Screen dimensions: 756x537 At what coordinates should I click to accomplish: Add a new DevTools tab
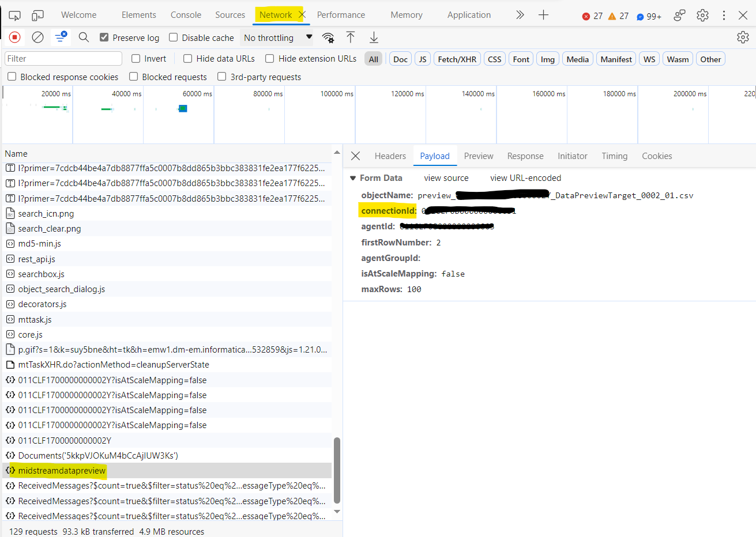pos(543,15)
